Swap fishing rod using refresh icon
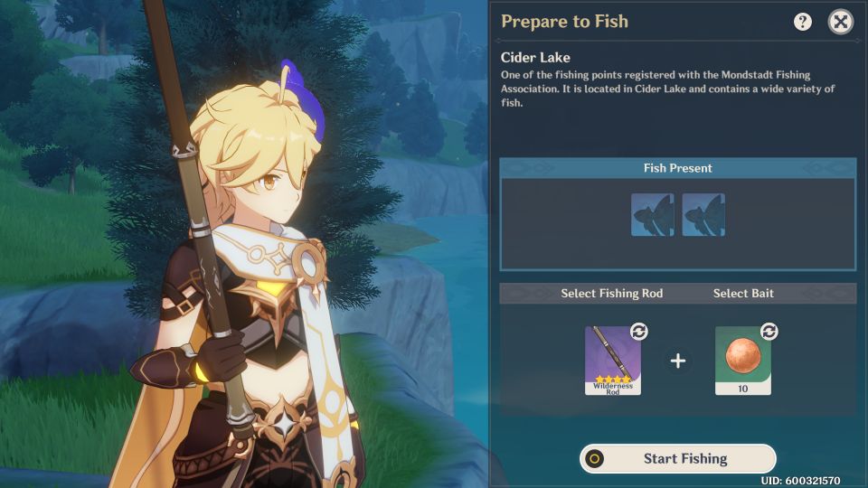868x488 pixels. [639, 332]
